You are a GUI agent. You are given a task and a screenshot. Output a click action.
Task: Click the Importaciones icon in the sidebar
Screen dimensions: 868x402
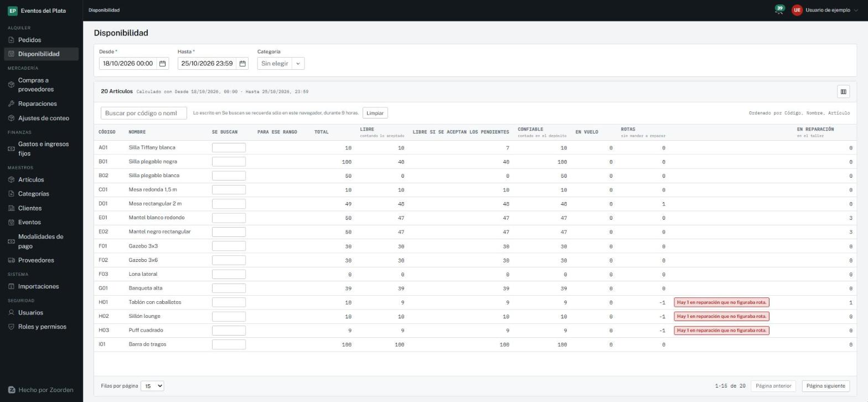[x=12, y=286]
